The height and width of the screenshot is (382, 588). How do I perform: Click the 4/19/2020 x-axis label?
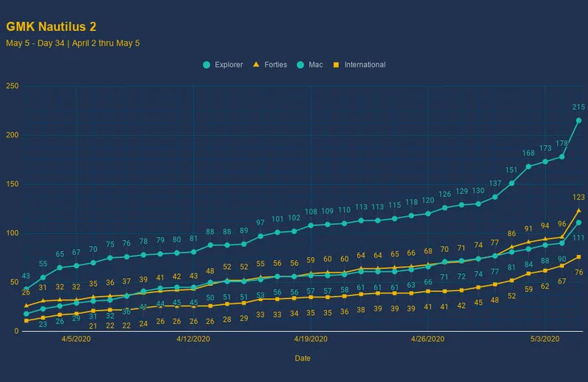[x=310, y=339]
